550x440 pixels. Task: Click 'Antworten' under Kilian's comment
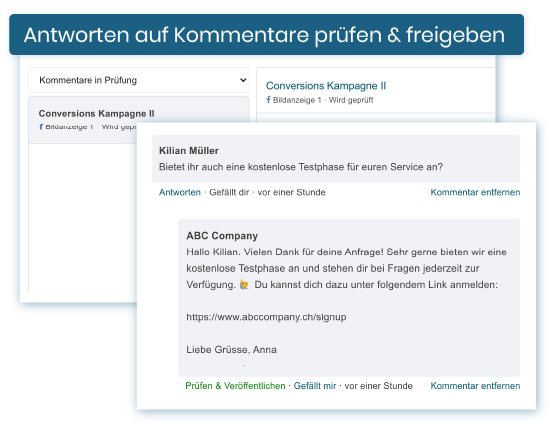(180, 192)
